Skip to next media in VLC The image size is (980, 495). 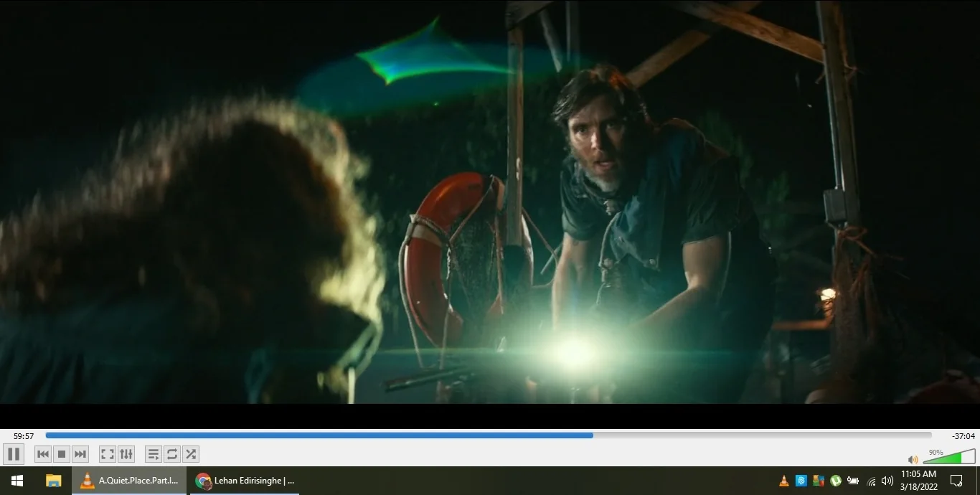[80, 454]
